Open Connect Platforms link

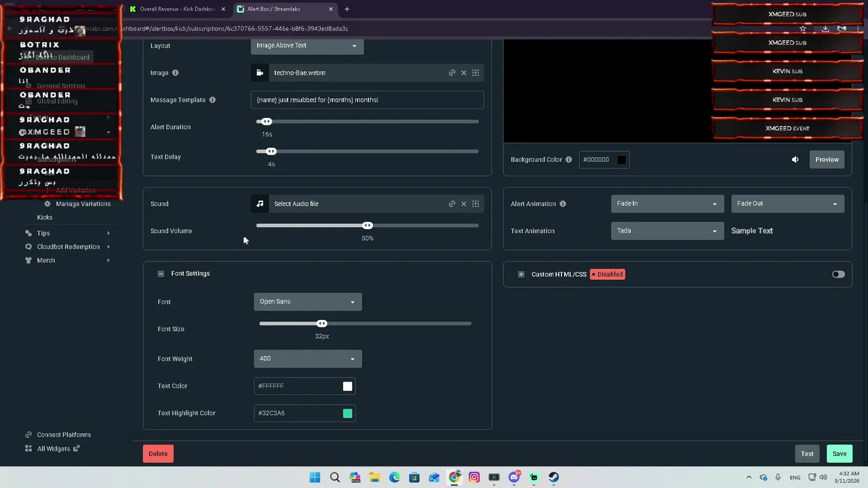[64, 434]
